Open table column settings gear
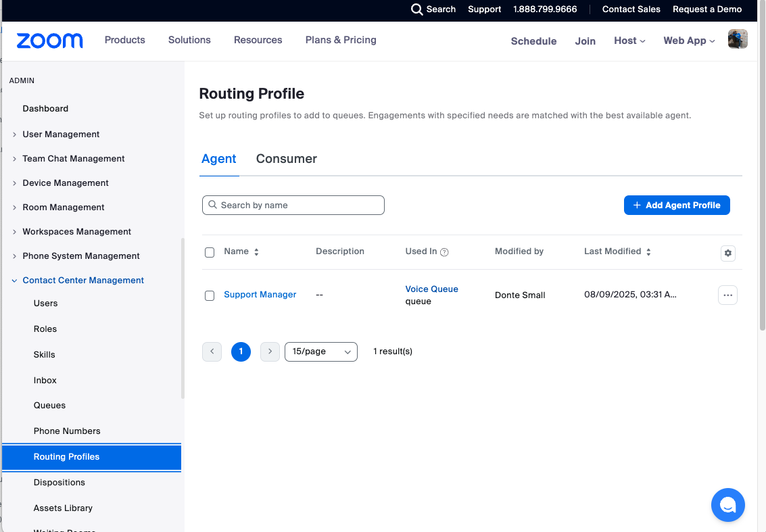 coord(727,253)
